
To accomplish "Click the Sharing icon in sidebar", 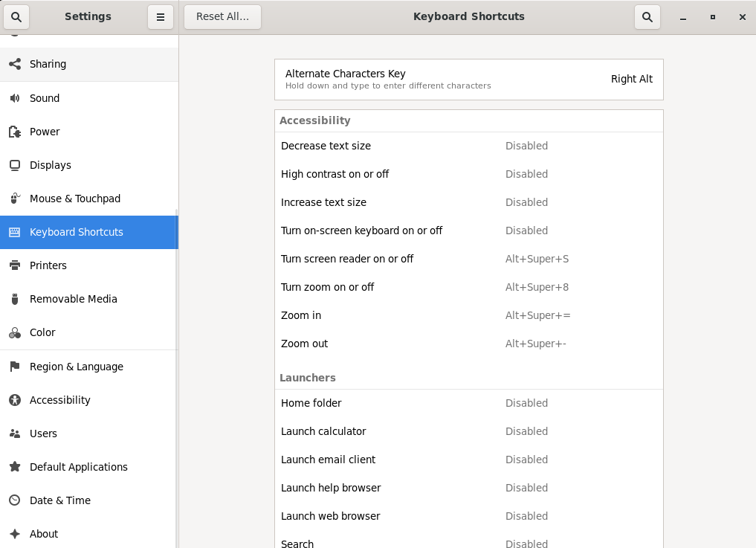I will coord(15,64).
